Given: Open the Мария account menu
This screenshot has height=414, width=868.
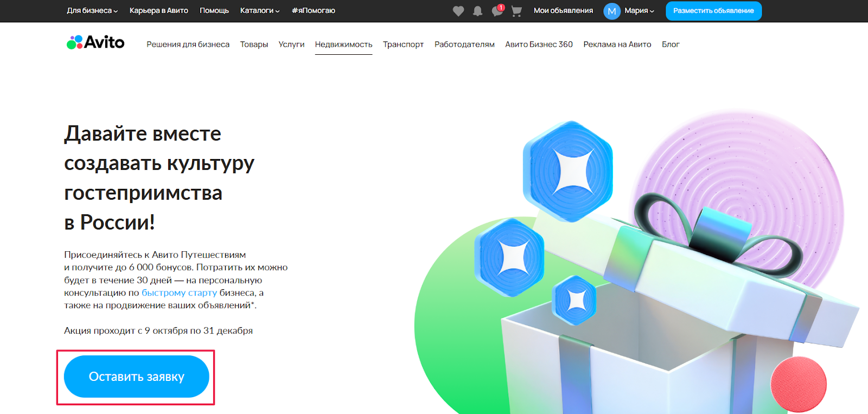Looking at the screenshot, I should pyautogui.click(x=639, y=10).
